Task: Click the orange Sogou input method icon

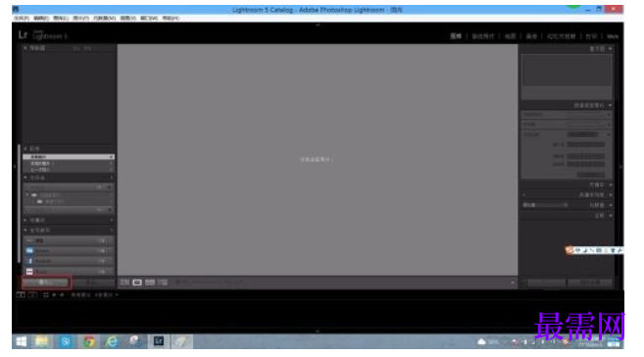Action: 569,250
